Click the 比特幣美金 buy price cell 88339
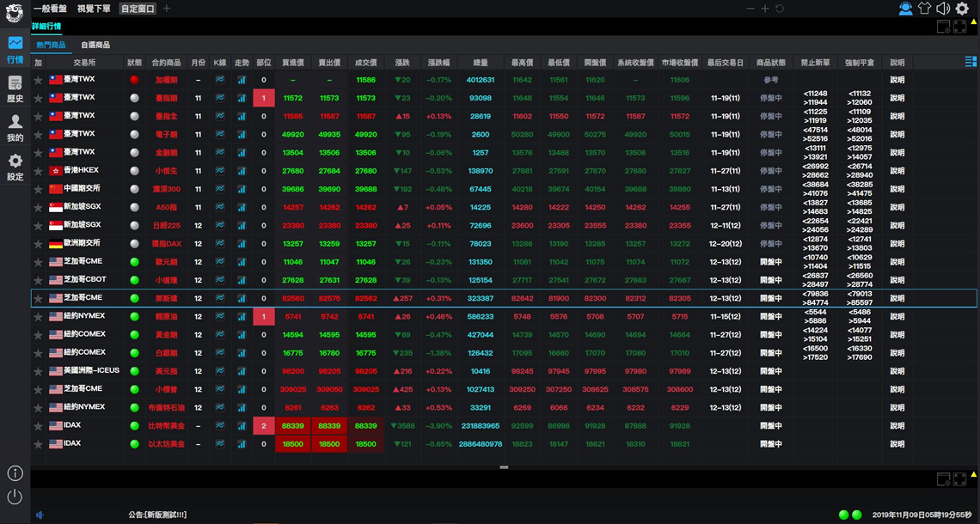The height and width of the screenshot is (524, 980). [292, 426]
